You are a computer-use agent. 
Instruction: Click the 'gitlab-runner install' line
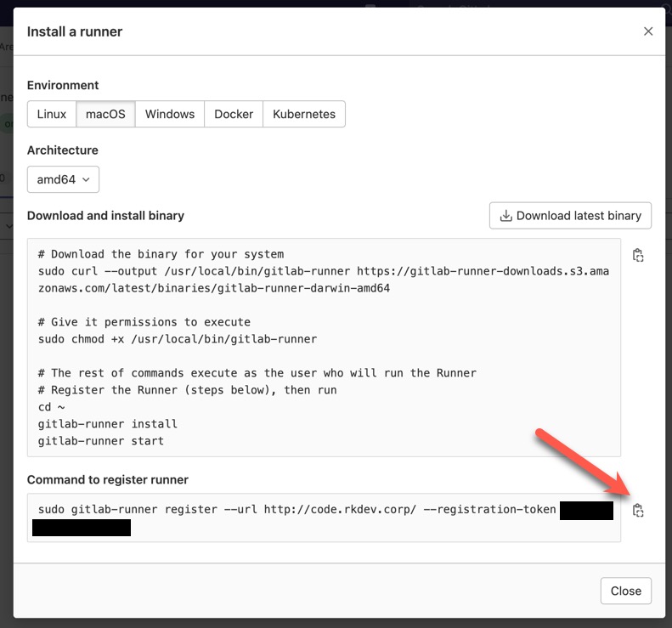tap(108, 424)
